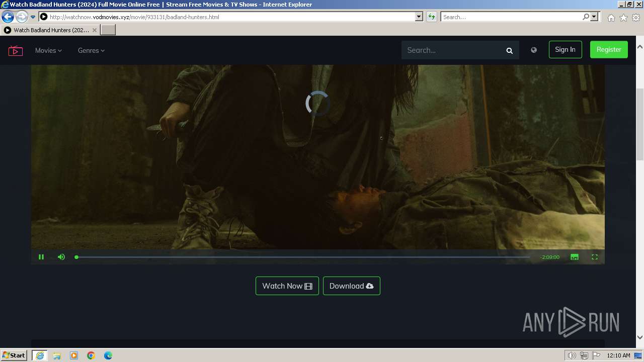Launch Edge from the taskbar

tap(108, 355)
